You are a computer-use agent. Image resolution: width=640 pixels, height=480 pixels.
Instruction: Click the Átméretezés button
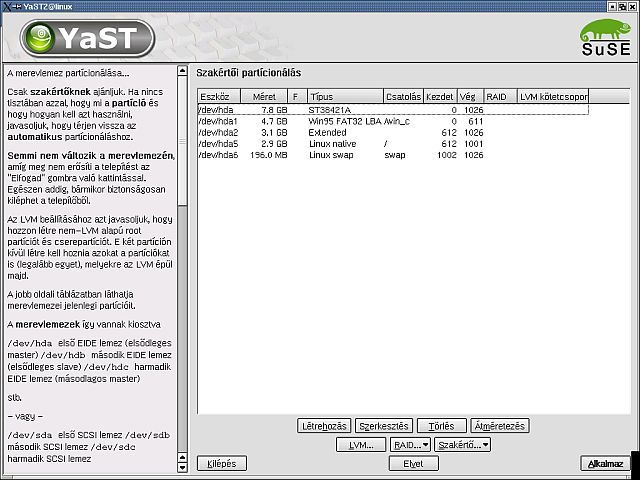499,425
